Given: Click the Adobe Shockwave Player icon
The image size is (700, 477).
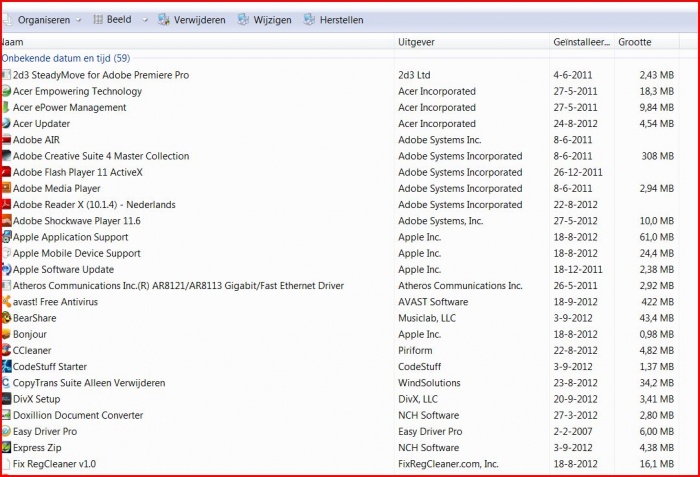Looking at the screenshot, I should pos(6,221).
